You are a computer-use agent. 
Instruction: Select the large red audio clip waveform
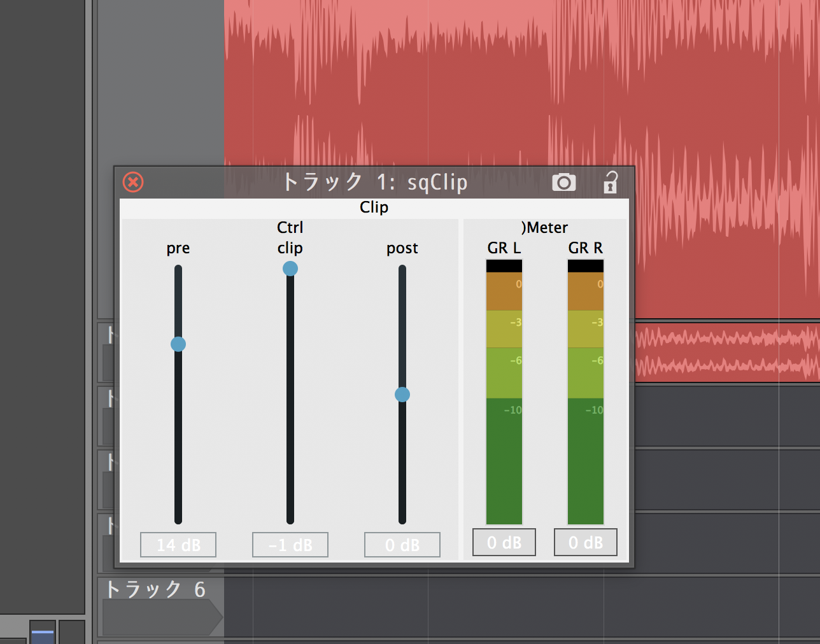point(522,83)
